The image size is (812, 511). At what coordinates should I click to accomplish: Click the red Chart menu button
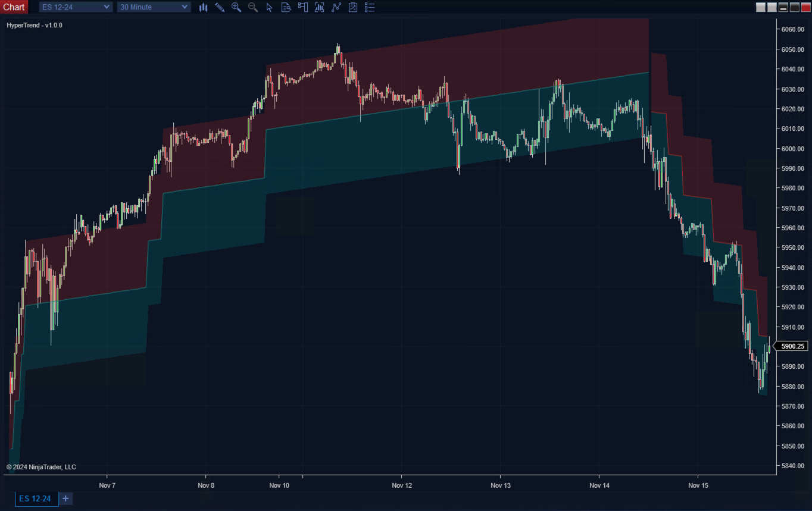pos(14,7)
